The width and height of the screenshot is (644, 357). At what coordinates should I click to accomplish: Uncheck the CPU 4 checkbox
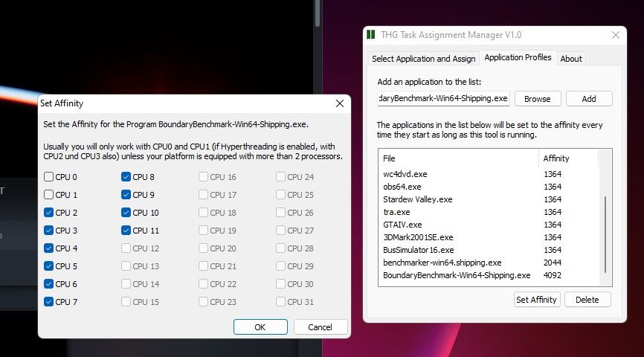click(48, 248)
